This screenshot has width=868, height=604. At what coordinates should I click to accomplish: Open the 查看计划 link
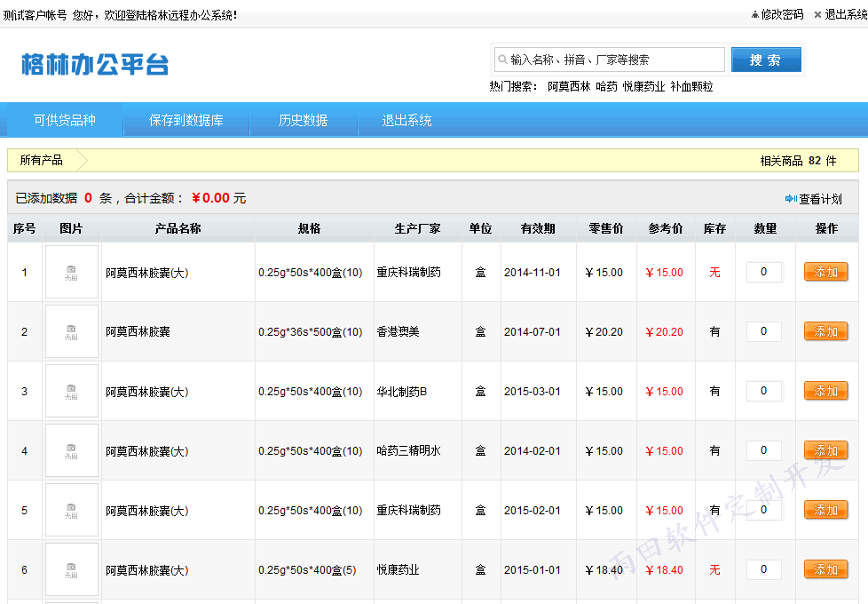(820, 199)
